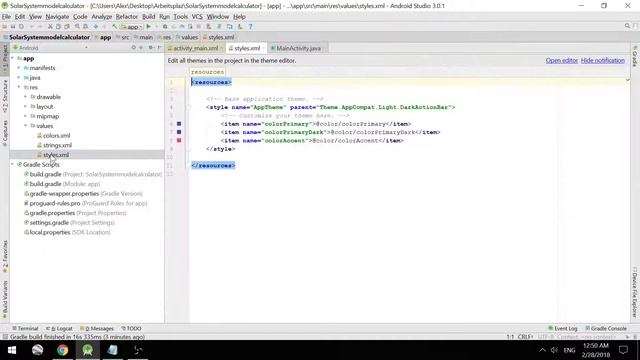
Task: Open the Refactor menu
Action: click(x=127, y=17)
